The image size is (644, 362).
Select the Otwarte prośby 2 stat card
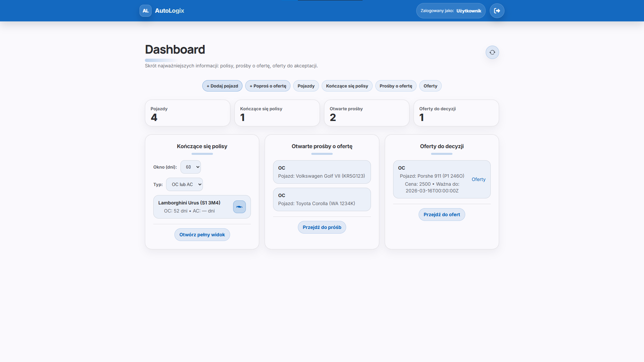[367, 113]
